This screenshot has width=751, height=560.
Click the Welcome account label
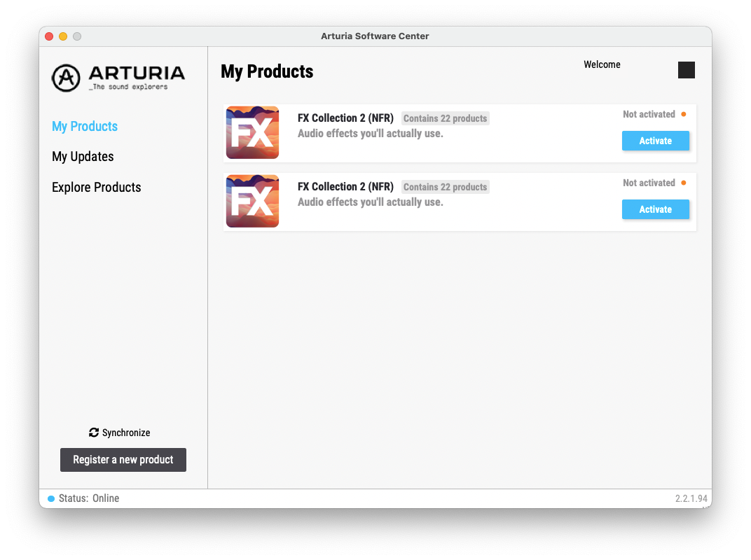[602, 64]
